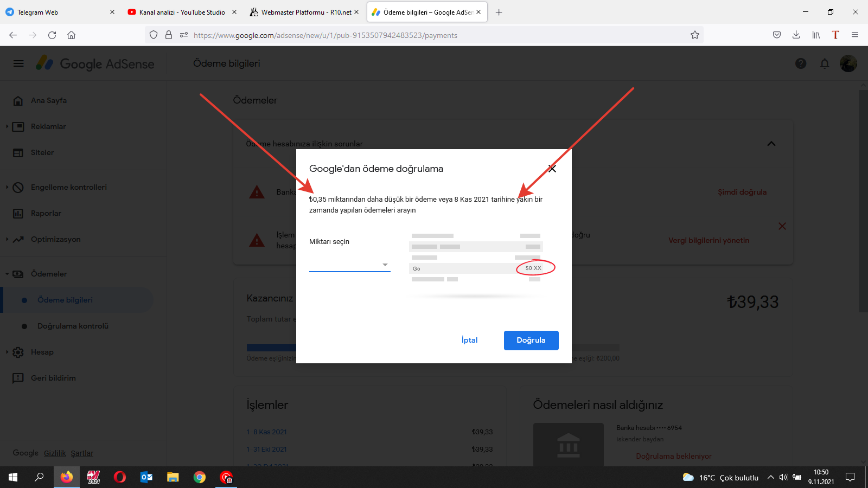
Task: Open a new browser tab
Action: pos(499,12)
